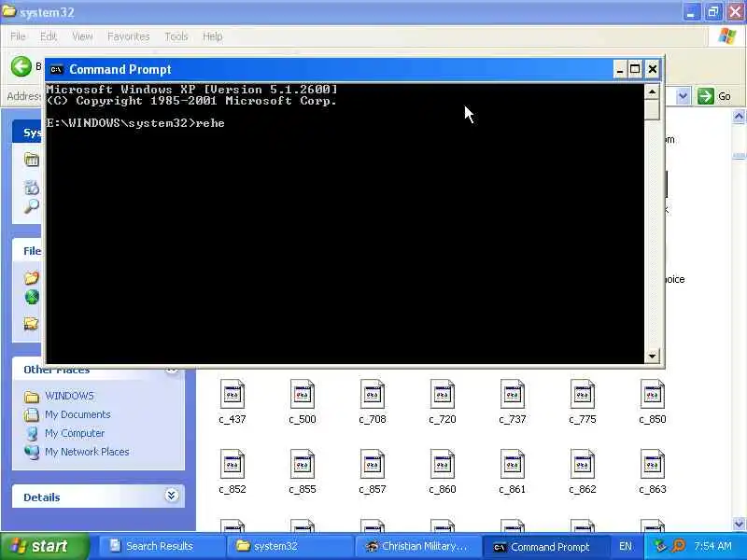This screenshot has width=747, height=560.
Task: Expand the Details panel chevron
Action: 172,496
